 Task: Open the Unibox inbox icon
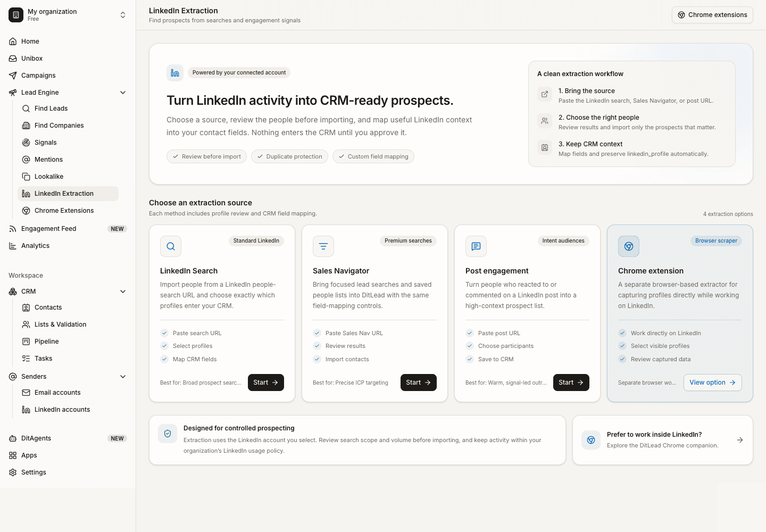pyautogui.click(x=13, y=59)
